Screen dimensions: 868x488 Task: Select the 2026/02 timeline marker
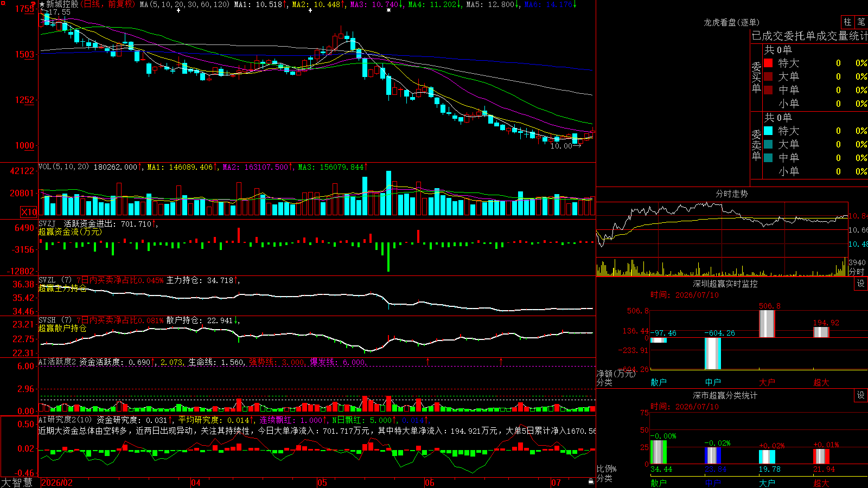pos(57,483)
